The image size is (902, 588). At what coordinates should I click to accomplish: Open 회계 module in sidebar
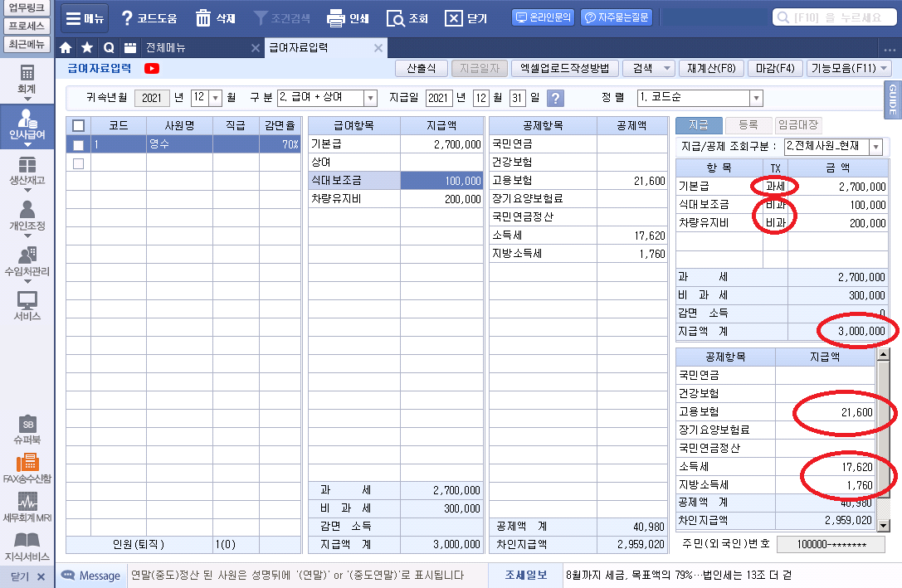coord(27,80)
